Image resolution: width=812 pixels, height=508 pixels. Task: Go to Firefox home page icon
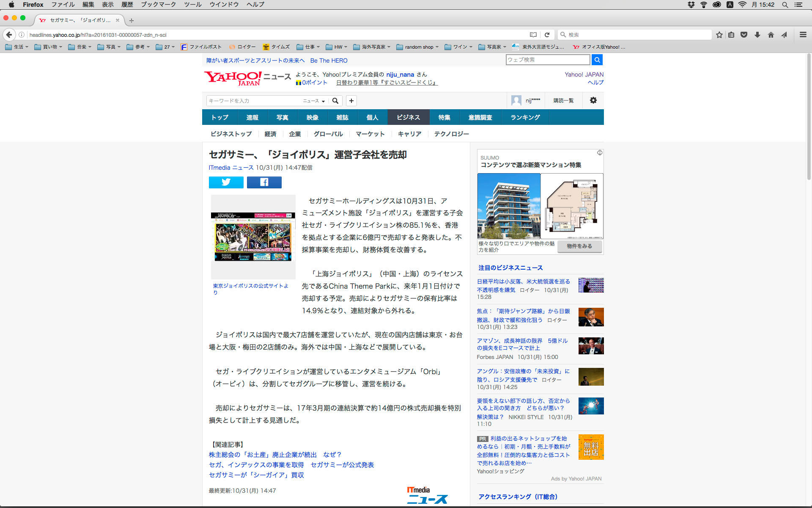771,35
